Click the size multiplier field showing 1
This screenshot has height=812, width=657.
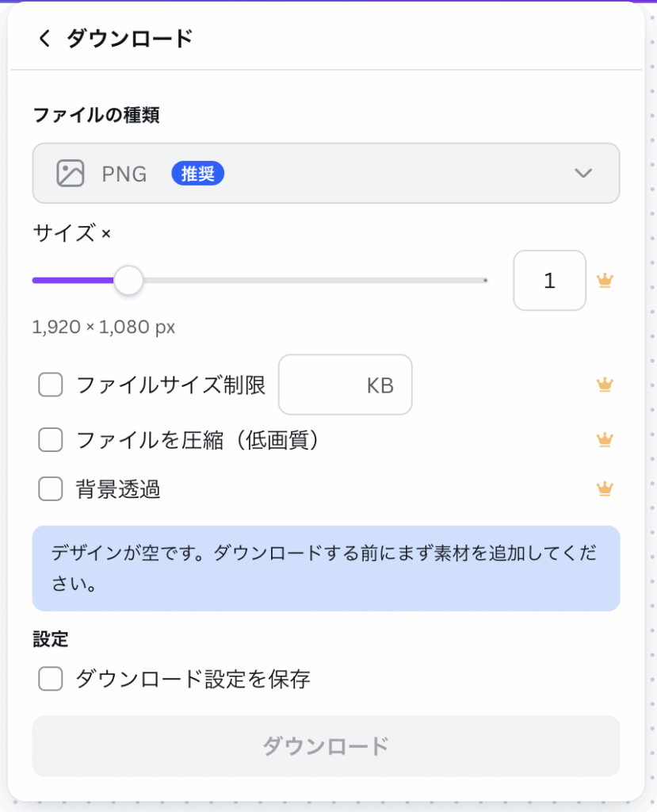pos(549,280)
